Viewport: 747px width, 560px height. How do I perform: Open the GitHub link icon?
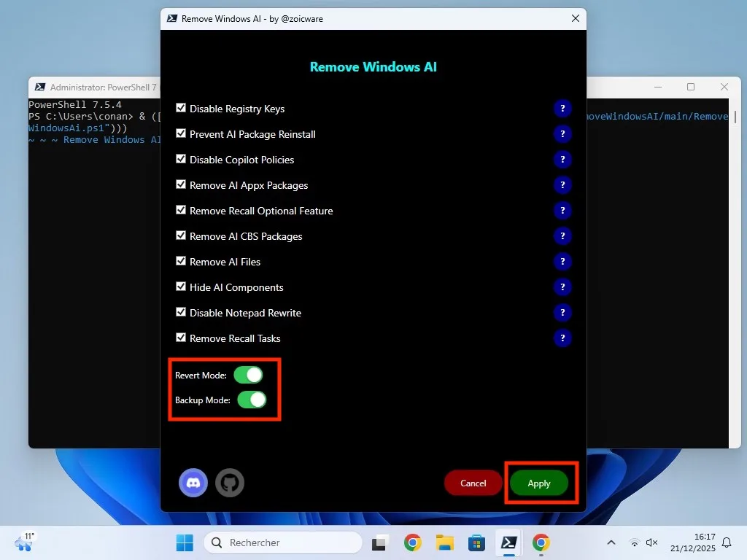(x=230, y=483)
